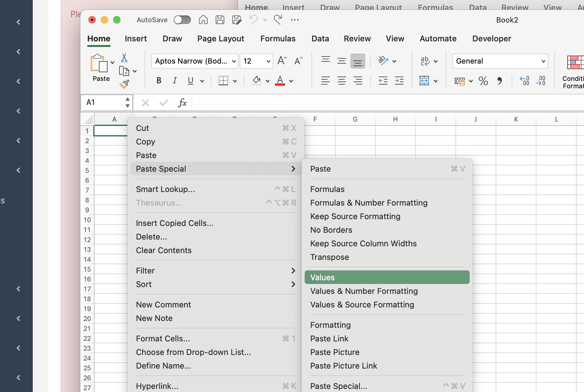
Task: Click the Redo arrow icon
Action: (x=277, y=20)
